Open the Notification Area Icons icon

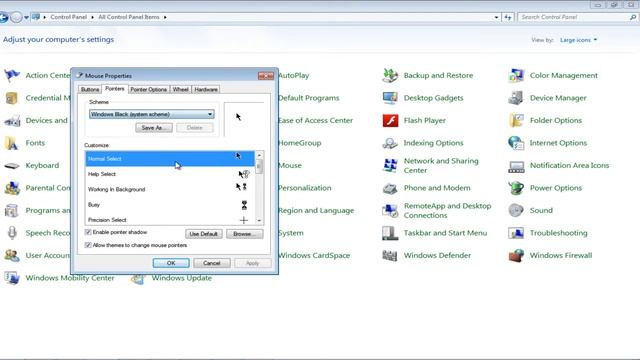(516, 166)
